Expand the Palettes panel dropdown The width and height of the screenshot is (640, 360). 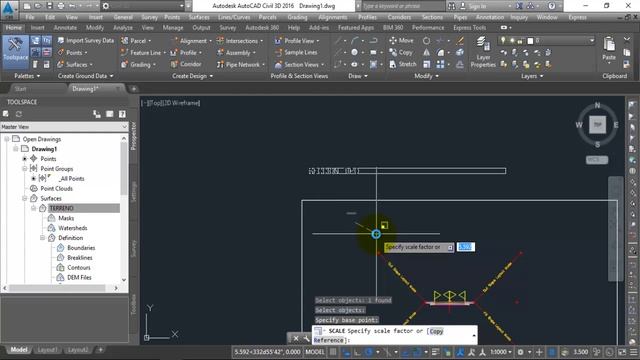(x=27, y=76)
